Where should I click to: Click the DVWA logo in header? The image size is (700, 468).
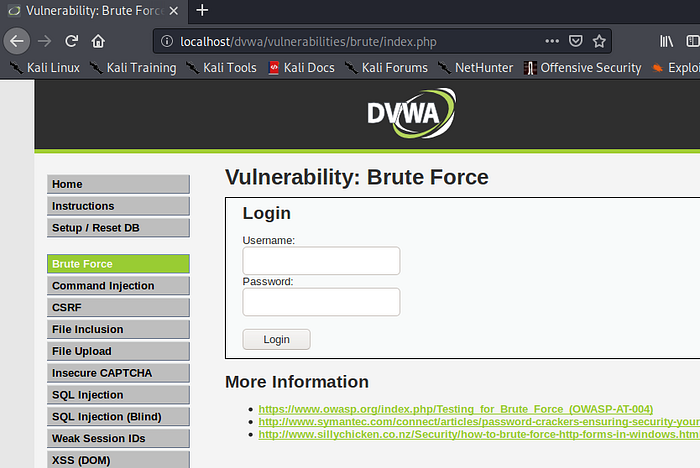[412, 113]
